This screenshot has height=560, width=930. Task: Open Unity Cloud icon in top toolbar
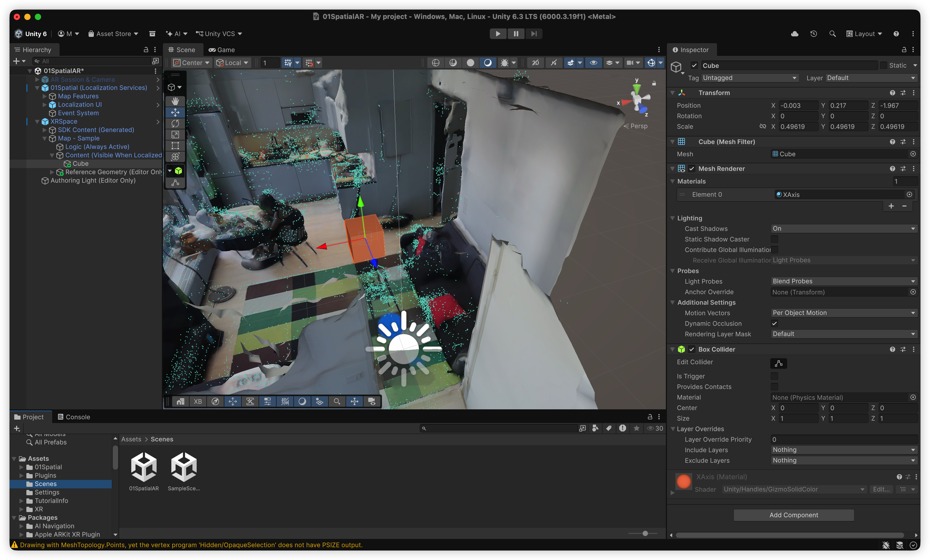[x=795, y=33]
